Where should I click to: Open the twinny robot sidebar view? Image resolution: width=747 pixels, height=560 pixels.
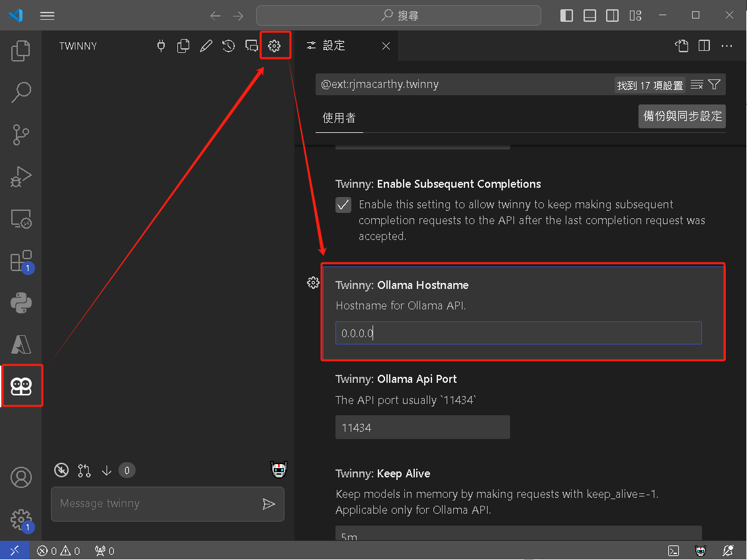tap(21, 386)
